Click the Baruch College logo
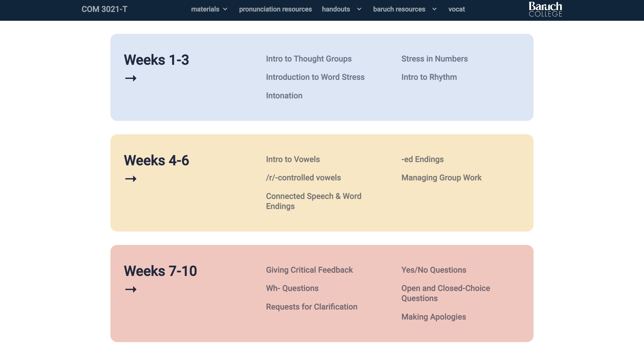644x345 pixels. (x=545, y=9)
